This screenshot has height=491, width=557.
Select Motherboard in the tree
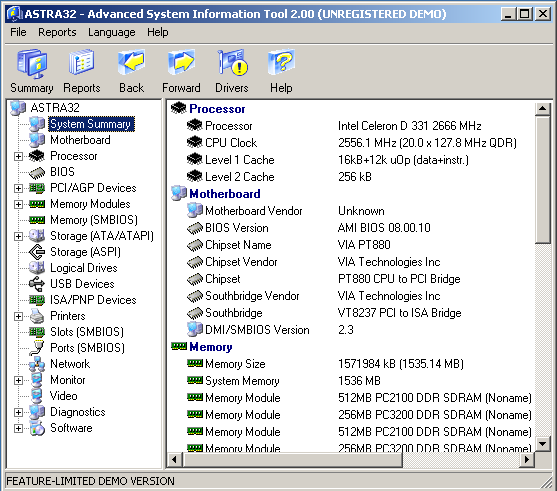click(x=80, y=140)
